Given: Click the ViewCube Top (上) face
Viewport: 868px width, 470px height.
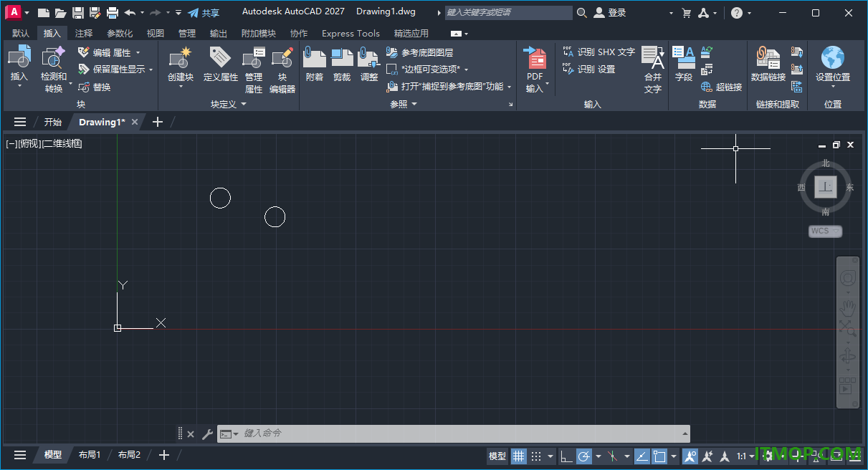Looking at the screenshot, I should pos(826,188).
